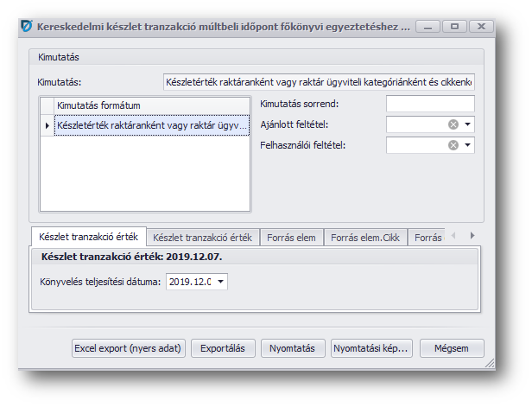532x407 pixels.
Task: Select the second Készlet tranzakció érték tab
Action: point(201,238)
